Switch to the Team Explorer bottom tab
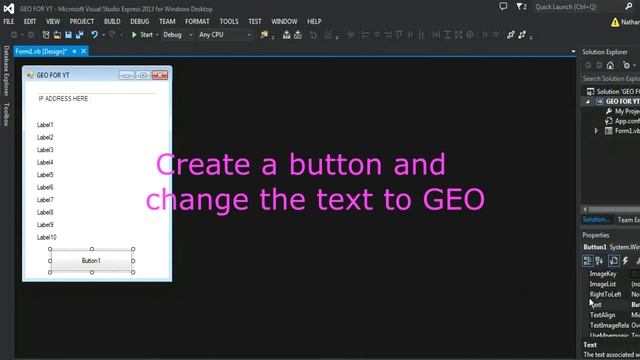This screenshot has height=360, width=640. [628, 220]
